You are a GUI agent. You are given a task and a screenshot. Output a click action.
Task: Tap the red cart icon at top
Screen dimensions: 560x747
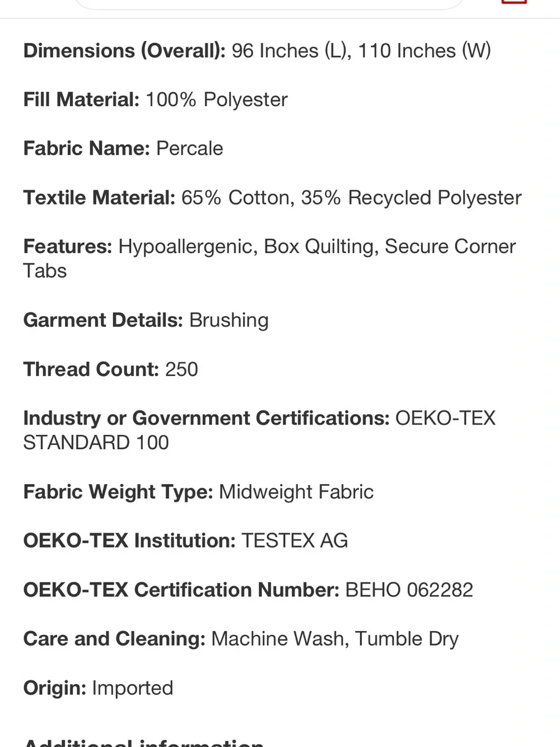514,2
